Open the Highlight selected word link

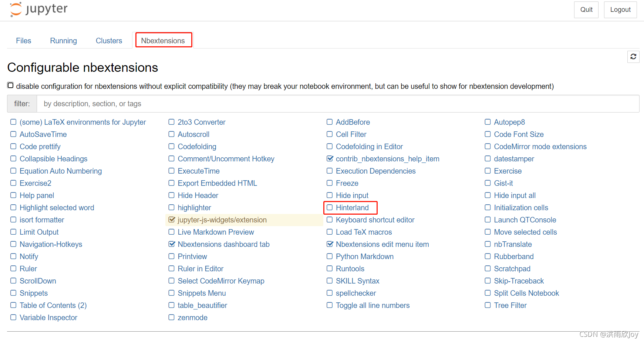coord(57,208)
